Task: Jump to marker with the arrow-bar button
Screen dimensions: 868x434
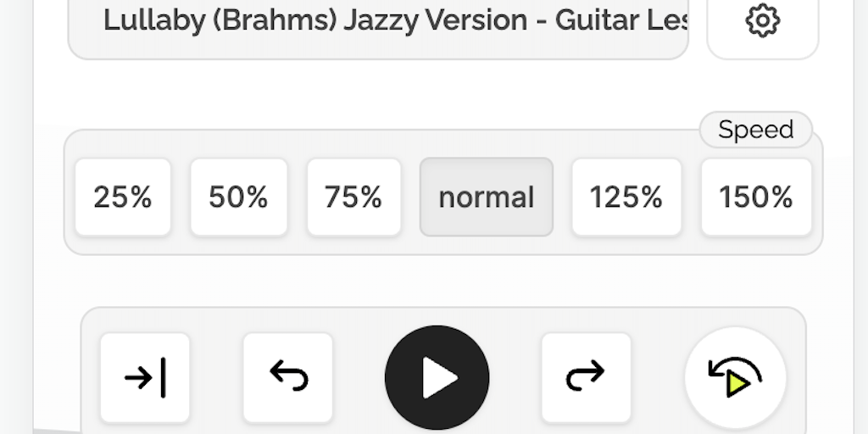Action: click(145, 377)
